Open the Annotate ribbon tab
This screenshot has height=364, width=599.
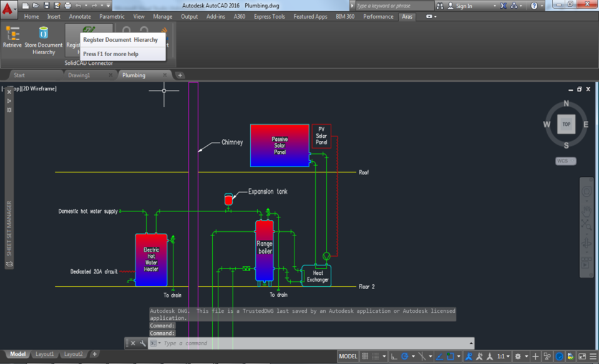click(x=80, y=16)
